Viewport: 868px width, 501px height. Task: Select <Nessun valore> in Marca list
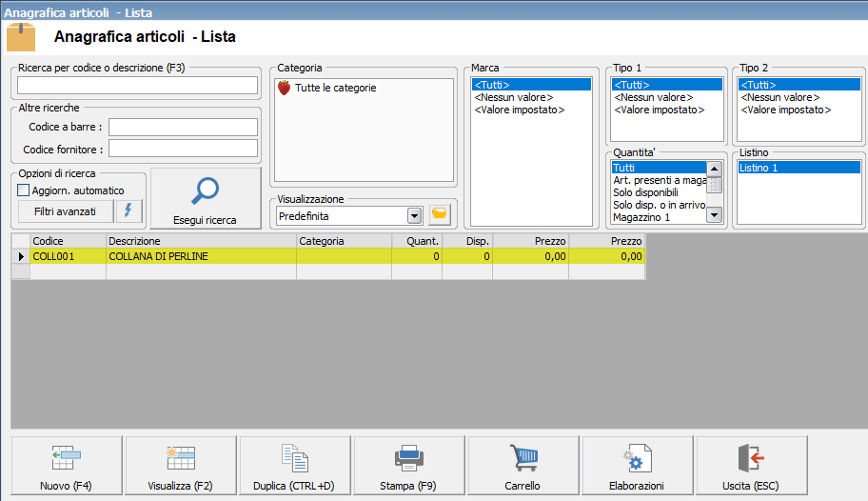point(513,97)
